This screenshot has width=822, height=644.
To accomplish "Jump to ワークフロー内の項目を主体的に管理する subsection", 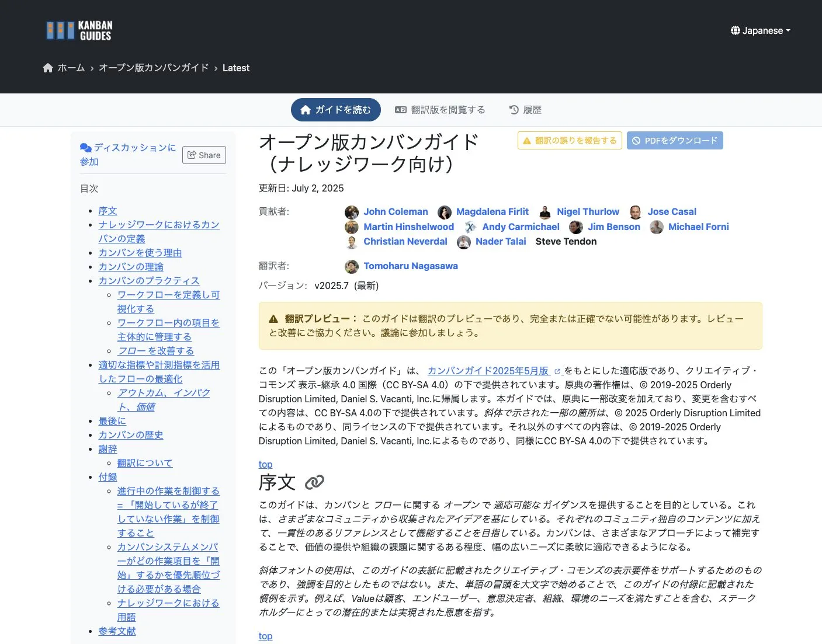I will tap(168, 330).
